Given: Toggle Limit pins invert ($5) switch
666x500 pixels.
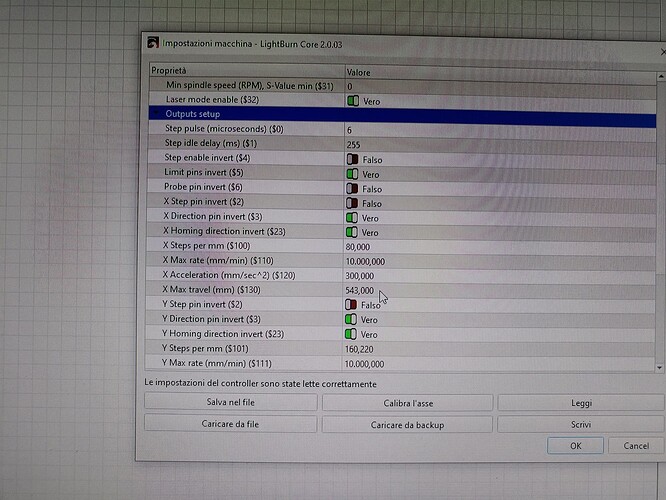Looking at the screenshot, I should (352, 174).
